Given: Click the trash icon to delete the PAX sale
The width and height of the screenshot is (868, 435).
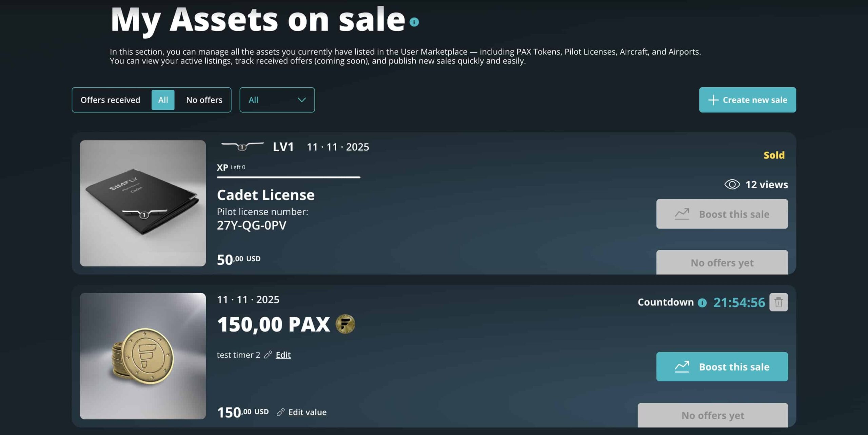Looking at the screenshot, I should tap(779, 302).
